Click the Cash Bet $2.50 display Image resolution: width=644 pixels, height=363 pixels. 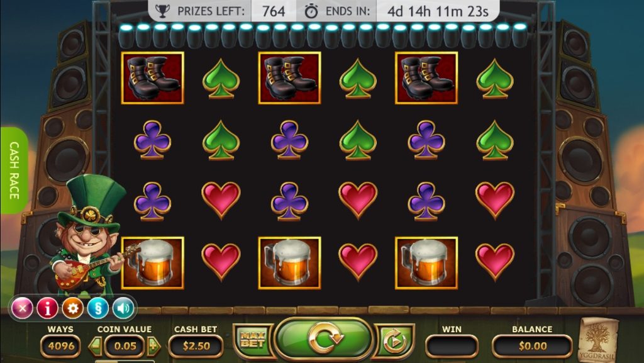coord(196,346)
